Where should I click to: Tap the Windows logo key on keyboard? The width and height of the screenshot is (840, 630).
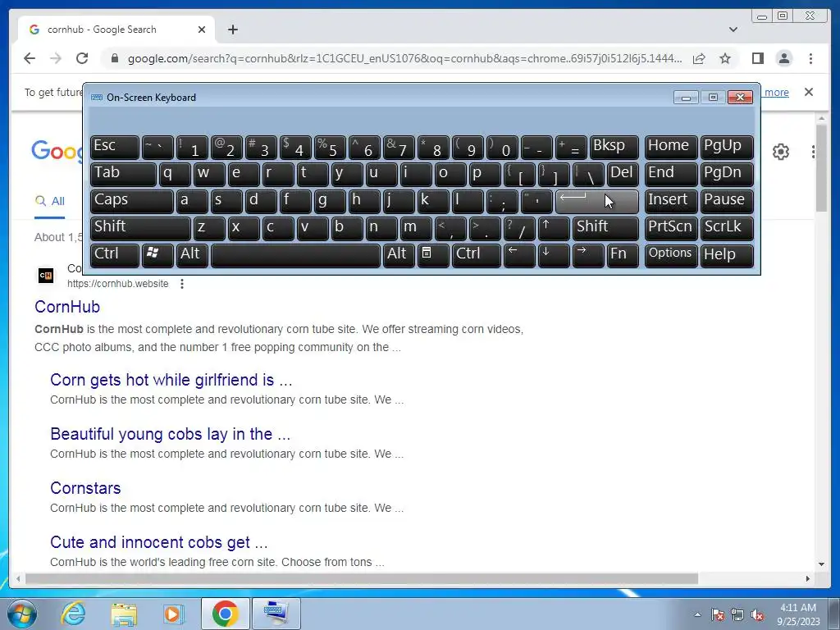pyautogui.click(x=157, y=255)
